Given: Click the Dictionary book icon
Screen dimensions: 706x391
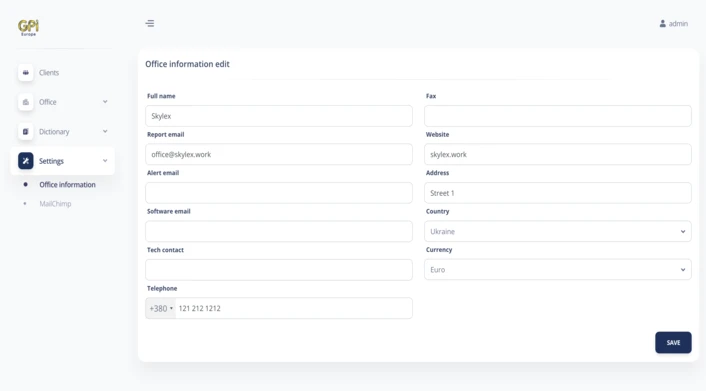Looking at the screenshot, I should [26, 132].
